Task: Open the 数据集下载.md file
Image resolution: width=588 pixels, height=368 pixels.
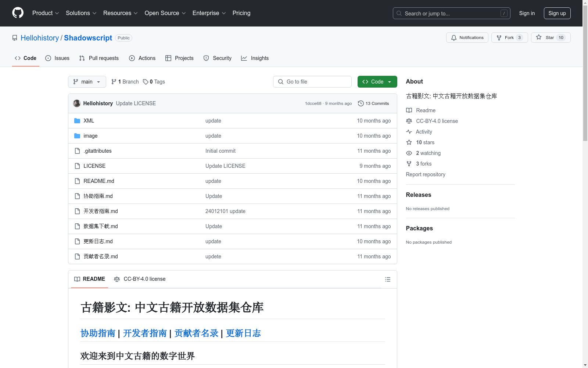Action: (x=101, y=226)
